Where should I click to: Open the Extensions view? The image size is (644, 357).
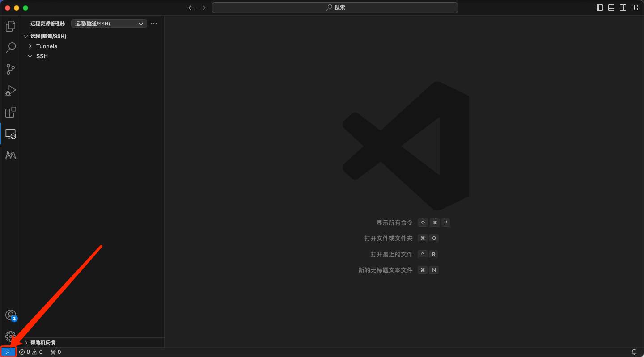(x=11, y=112)
